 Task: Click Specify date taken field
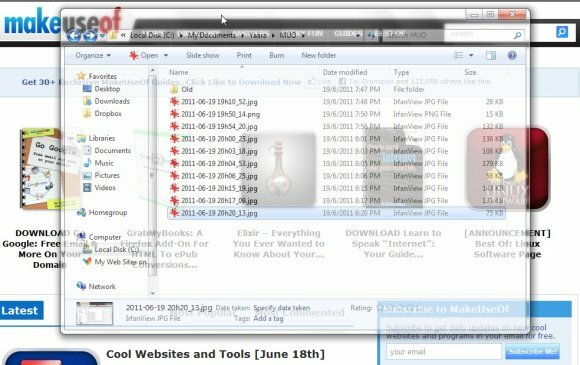(281, 308)
